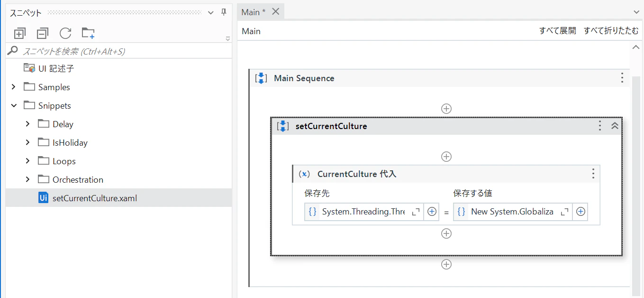Select the CurrentCulture 代入 title
Screen dimensions: 644x298
coord(357,174)
